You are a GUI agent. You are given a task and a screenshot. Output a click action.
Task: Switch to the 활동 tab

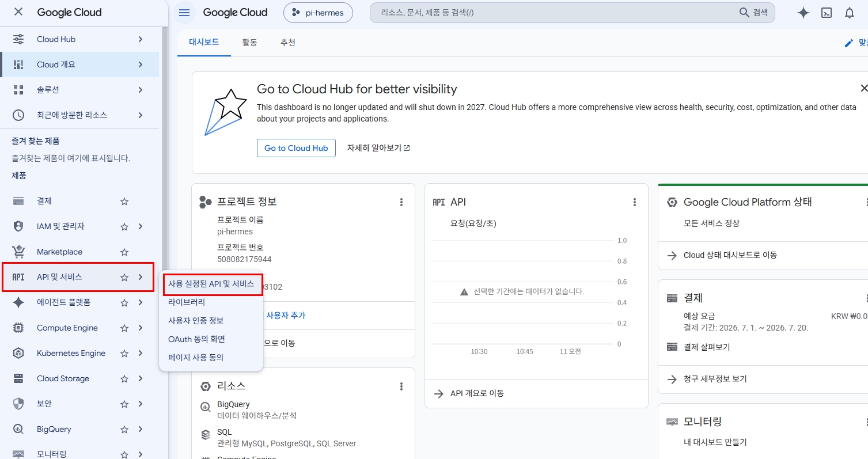click(x=250, y=43)
